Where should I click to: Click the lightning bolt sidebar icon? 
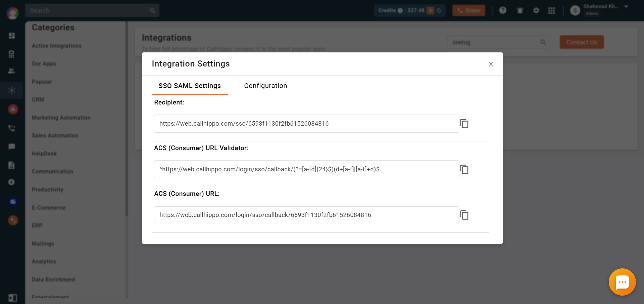click(x=12, y=182)
